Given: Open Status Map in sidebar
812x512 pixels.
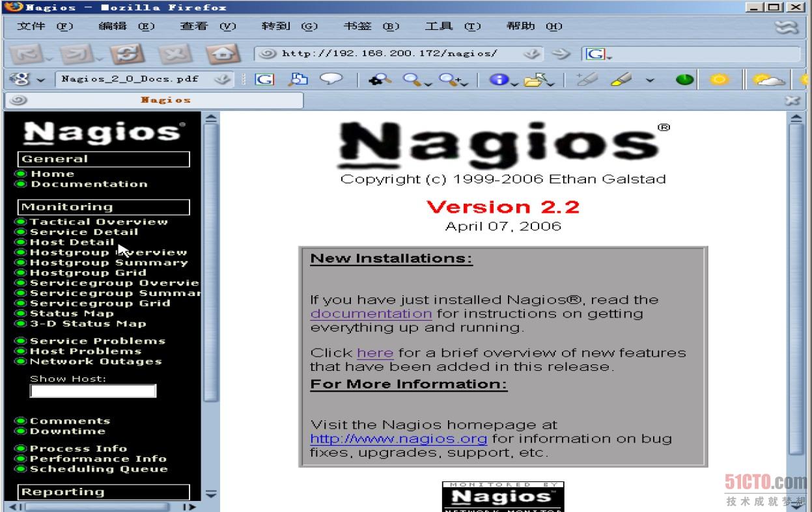Looking at the screenshot, I should (72, 314).
